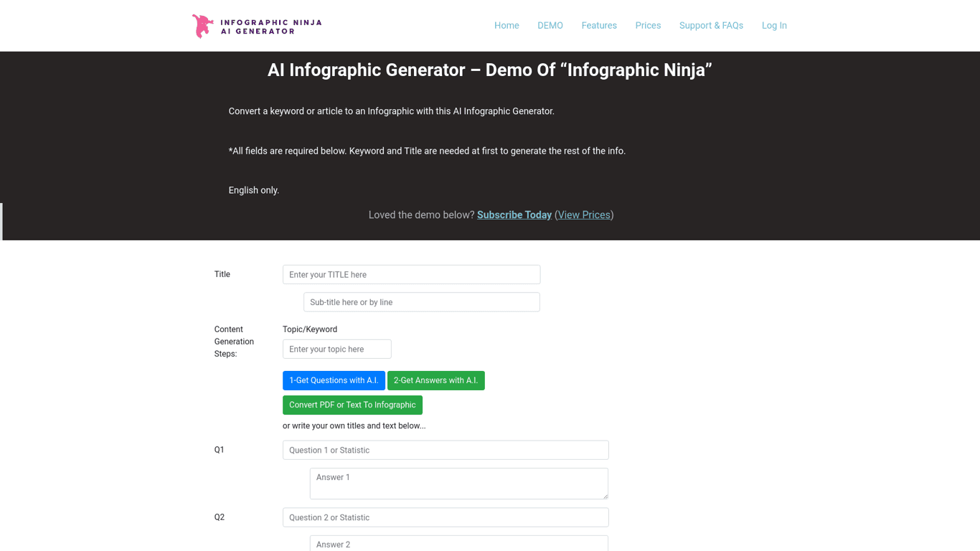
Task: Open the Home menu item
Action: pos(507,26)
